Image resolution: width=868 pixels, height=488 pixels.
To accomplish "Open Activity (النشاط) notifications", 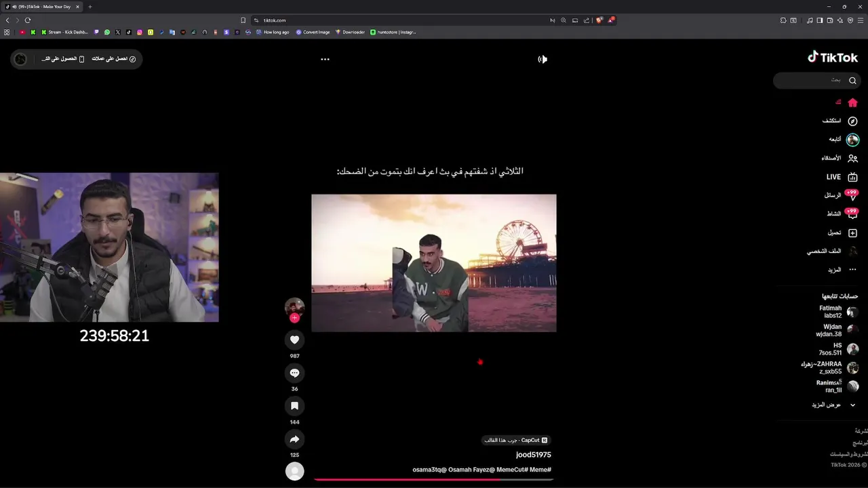I will pos(842,213).
